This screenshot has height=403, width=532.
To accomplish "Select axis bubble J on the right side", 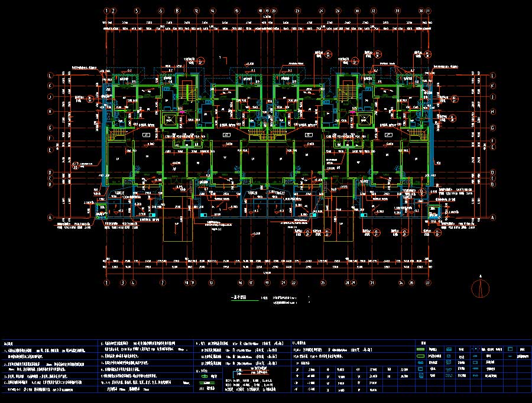I will coord(492,97).
